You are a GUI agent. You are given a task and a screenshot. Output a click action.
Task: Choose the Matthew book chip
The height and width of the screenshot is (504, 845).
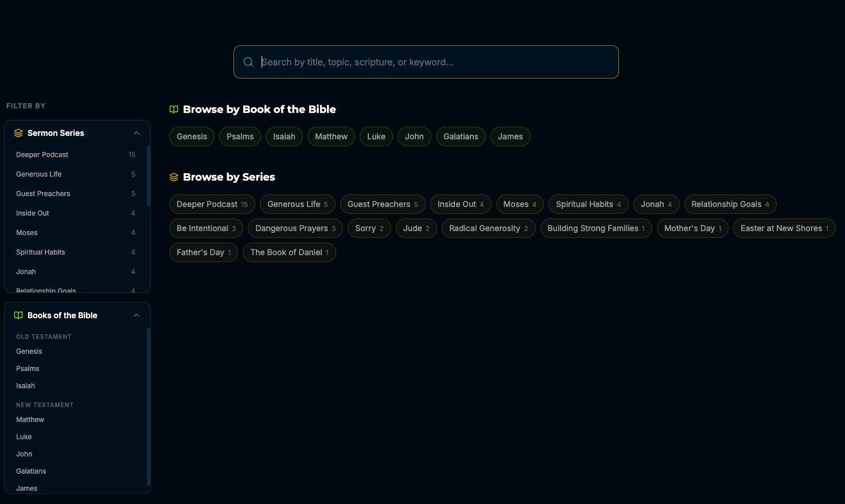pos(331,136)
